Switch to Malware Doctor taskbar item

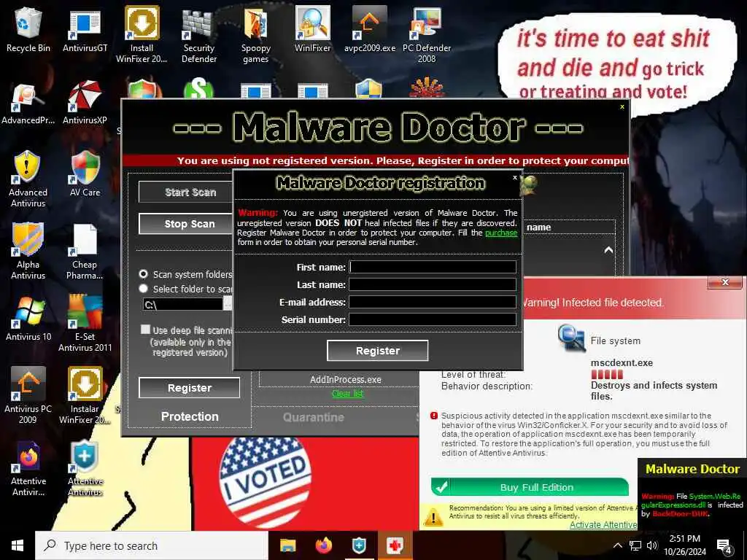pyautogui.click(x=395, y=545)
